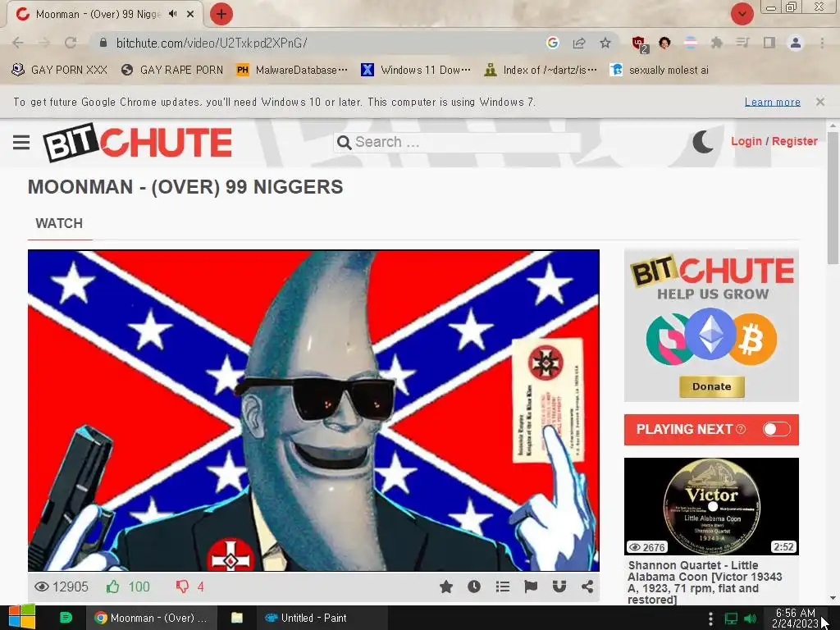
Task: Click the BitChute logo in the header
Action: coord(138,143)
